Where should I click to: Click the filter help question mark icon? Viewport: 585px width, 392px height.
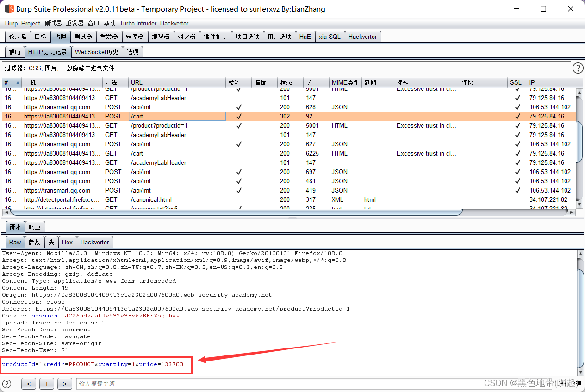pos(578,68)
